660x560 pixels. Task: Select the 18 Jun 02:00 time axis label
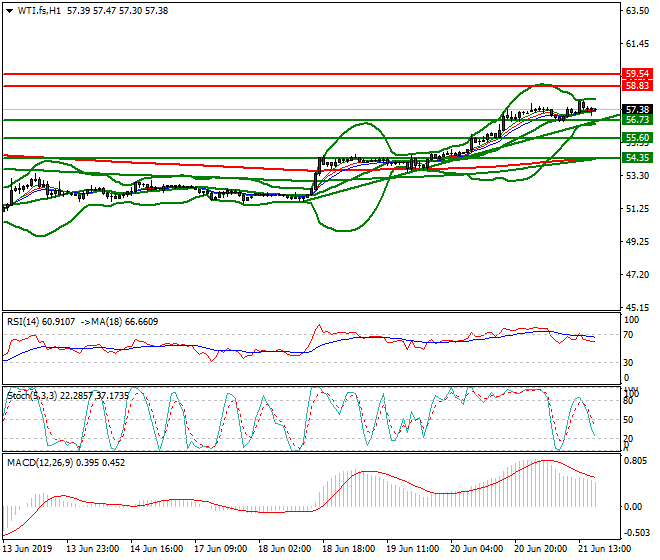coord(285,549)
